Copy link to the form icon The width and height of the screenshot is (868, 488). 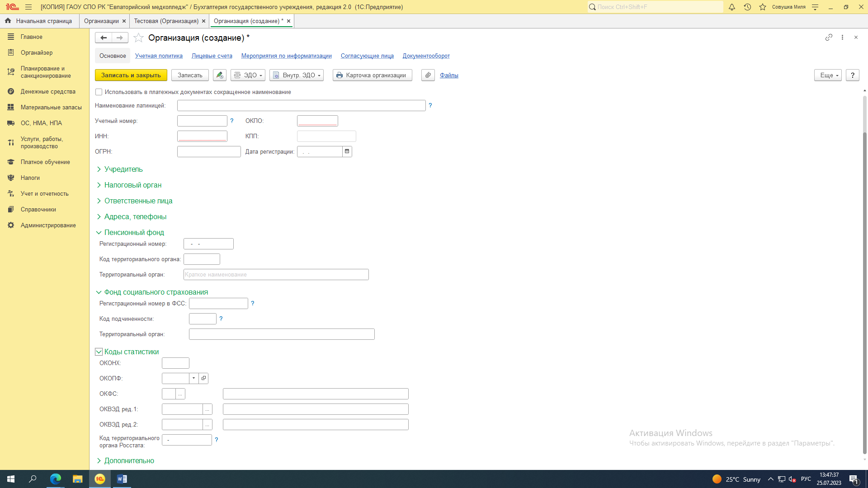[829, 38]
